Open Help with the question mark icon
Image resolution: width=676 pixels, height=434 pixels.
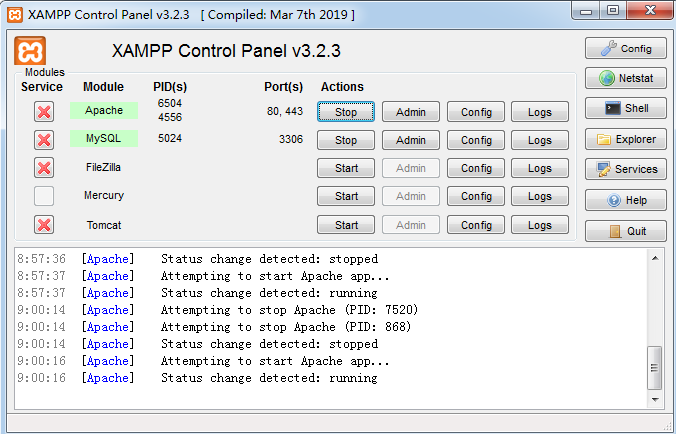626,200
